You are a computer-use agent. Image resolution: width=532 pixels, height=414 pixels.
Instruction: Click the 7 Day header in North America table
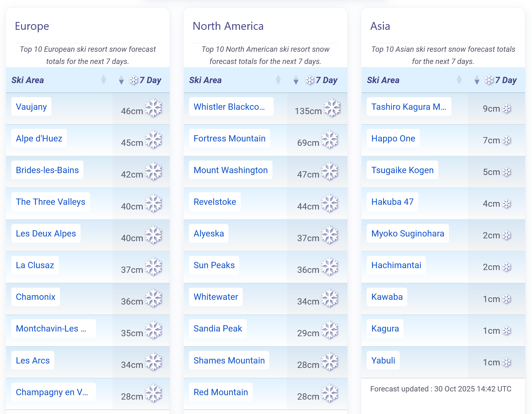tap(326, 80)
